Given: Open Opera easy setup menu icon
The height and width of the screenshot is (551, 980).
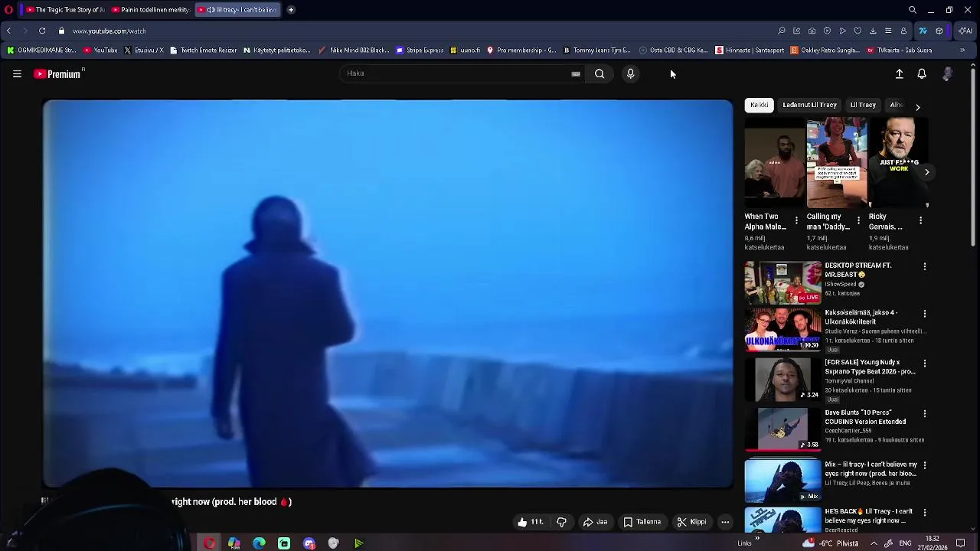Looking at the screenshot, I should (888, 31).
